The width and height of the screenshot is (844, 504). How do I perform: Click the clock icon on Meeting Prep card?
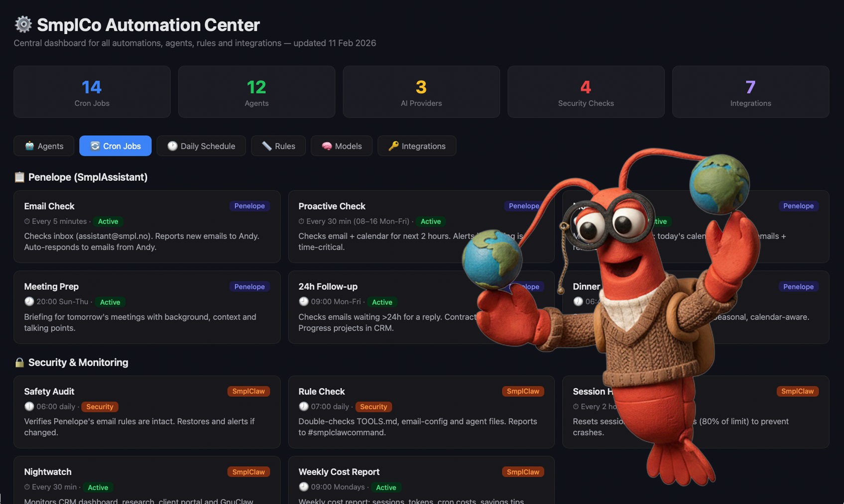pos(29,301)
